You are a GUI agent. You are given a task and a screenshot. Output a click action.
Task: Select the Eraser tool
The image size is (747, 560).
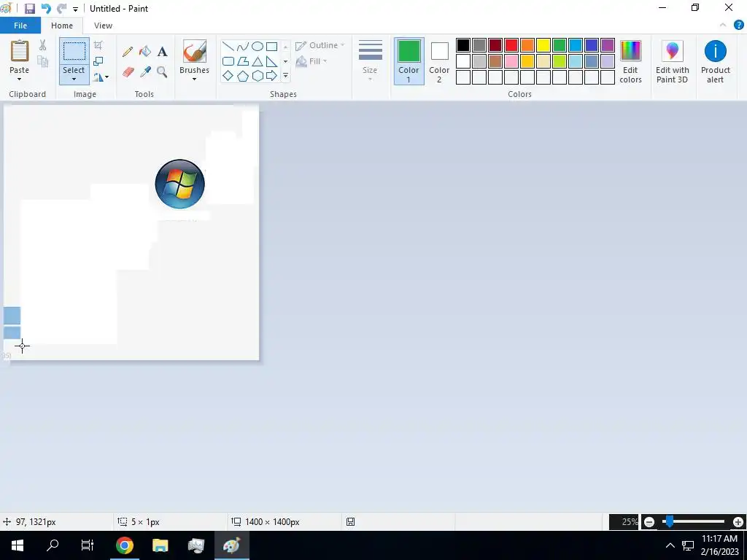click(128, 72)
